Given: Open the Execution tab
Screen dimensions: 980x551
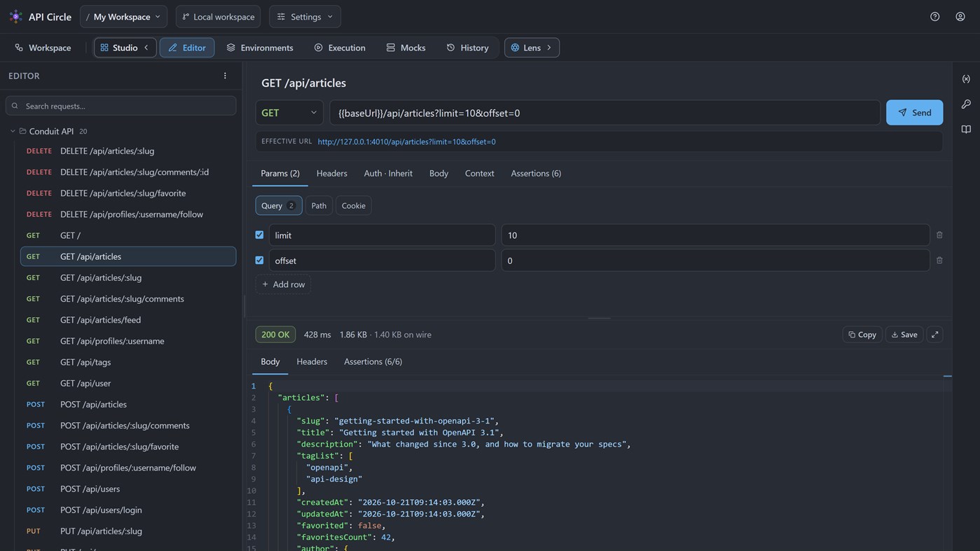Looking at the screenshot, I should [x=340, y=48].
